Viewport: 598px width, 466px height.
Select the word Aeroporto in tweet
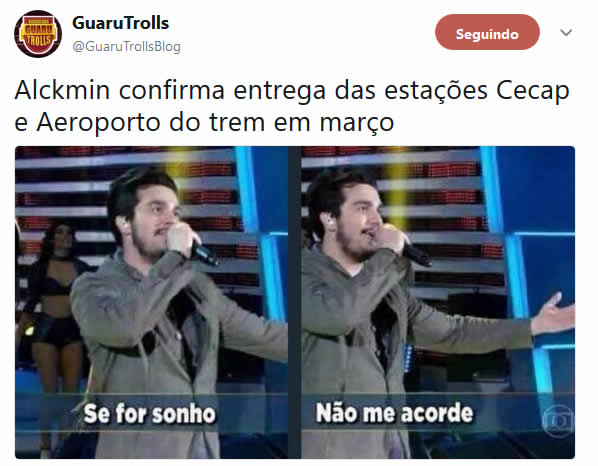click(98, 123)
